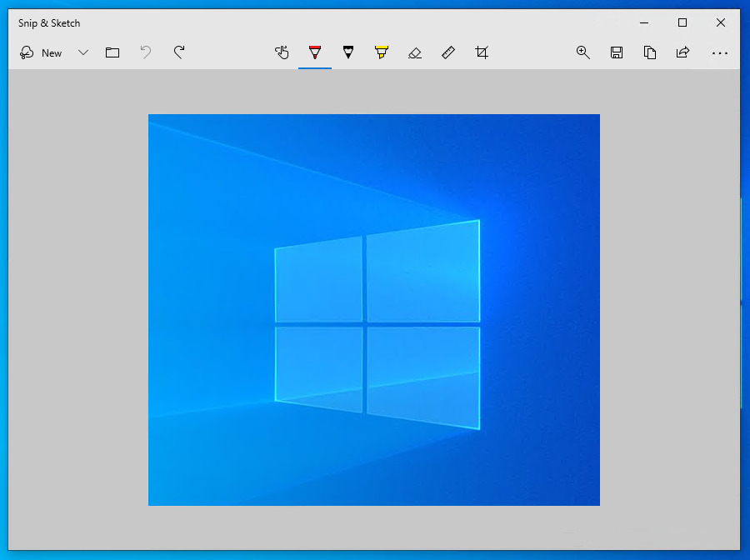Select the black Pencil tool
The width and height of the screenshot is (750, 560).
[348, 52]
